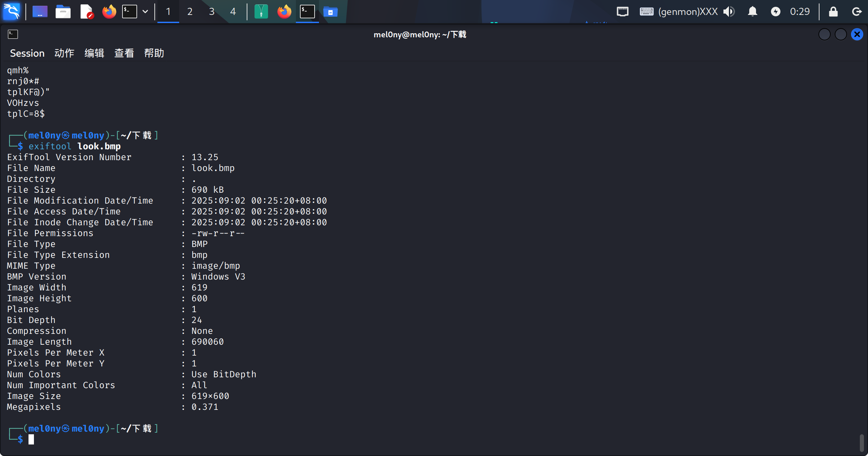Open notifications bell icon

coord(752,12)
